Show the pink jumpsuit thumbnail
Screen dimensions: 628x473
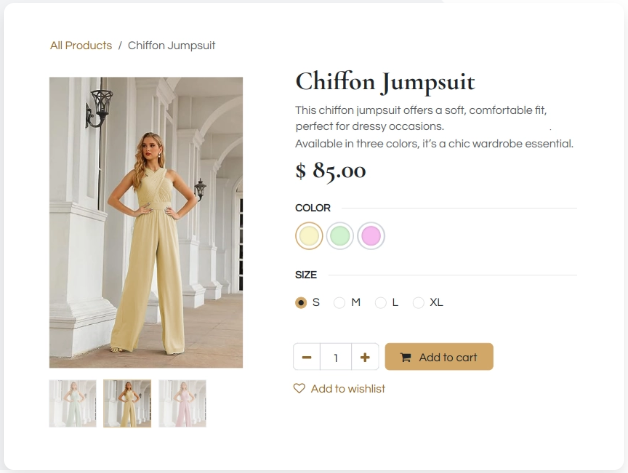pyautogui.click(x=182, y=403)
